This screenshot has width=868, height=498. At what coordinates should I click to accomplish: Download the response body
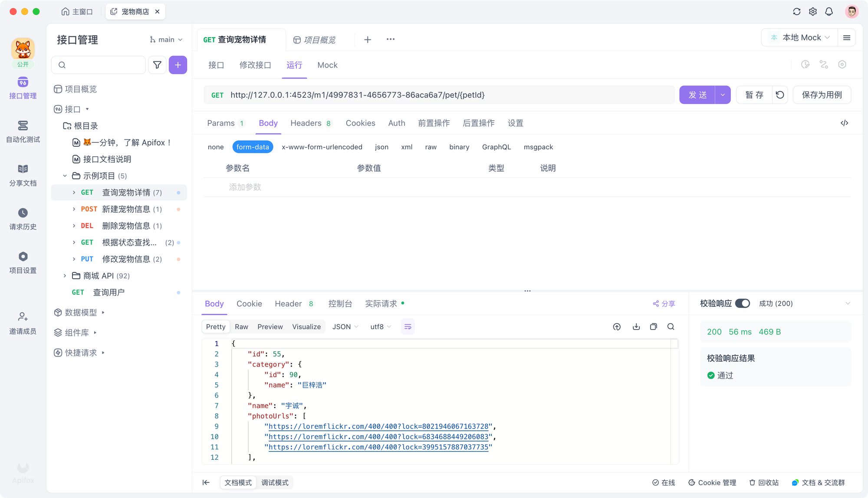coord(636,326)
